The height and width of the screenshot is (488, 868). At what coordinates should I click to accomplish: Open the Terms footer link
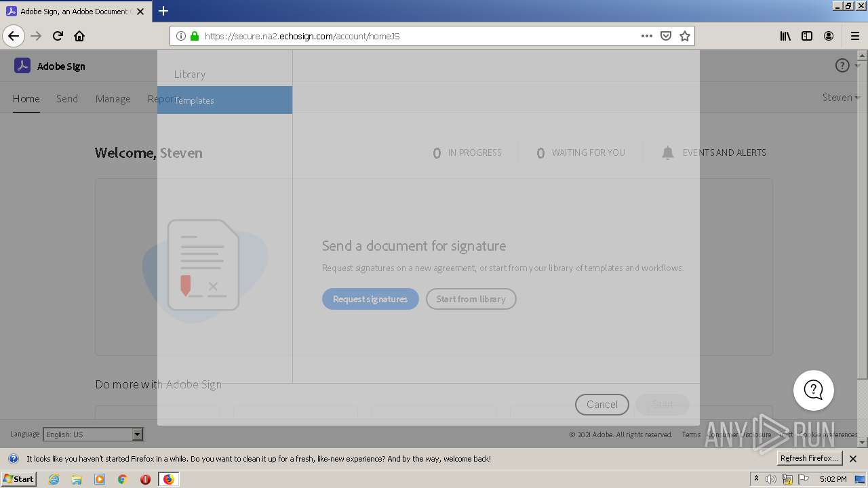[691, 434]
